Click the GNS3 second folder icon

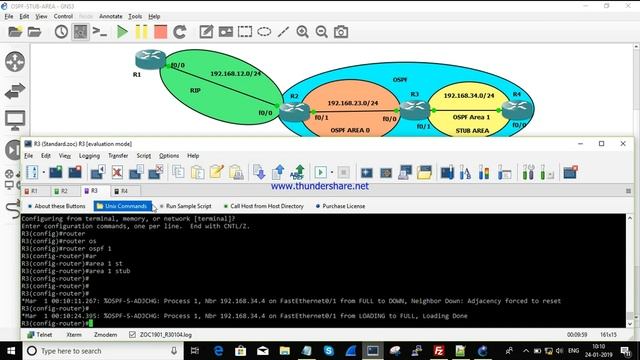pos(35,32)
